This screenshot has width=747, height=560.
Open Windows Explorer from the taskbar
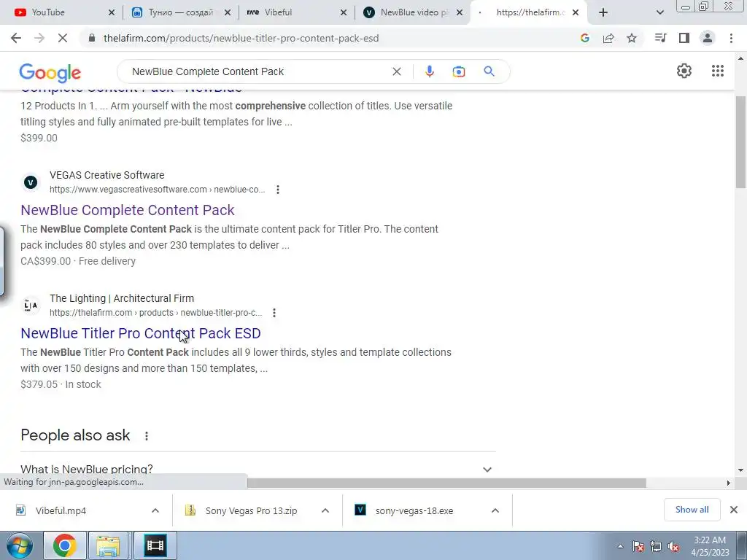[108, 545]
